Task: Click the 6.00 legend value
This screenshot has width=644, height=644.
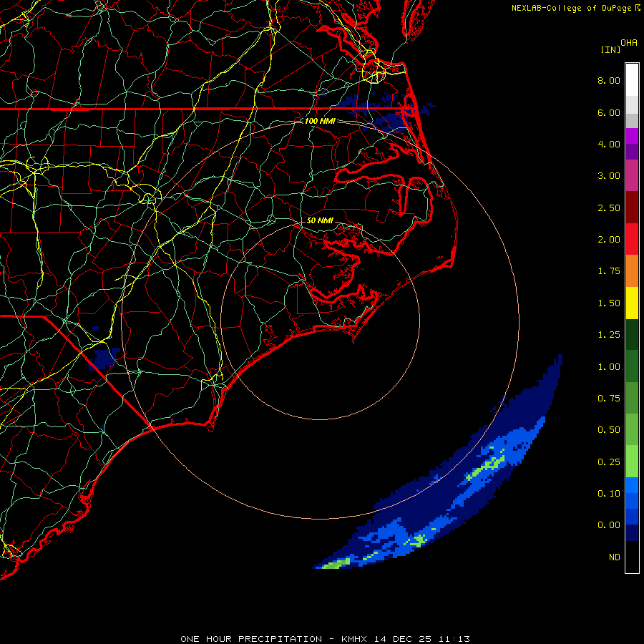Action: tap(609, 112)
